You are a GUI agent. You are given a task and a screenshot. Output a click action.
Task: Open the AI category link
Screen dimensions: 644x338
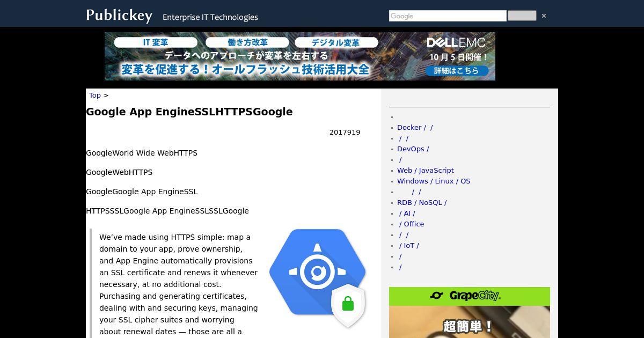[407, 213]
